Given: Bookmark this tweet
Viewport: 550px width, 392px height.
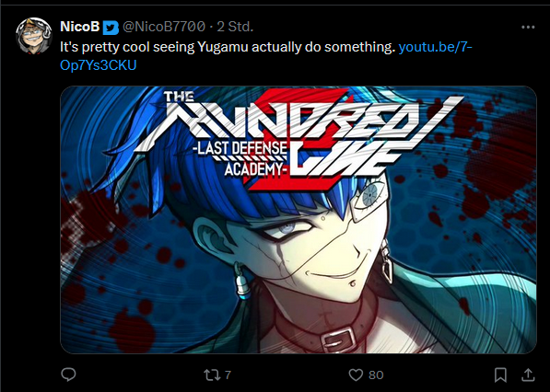Looking at the screenshot, I should (x=500, y=375).
